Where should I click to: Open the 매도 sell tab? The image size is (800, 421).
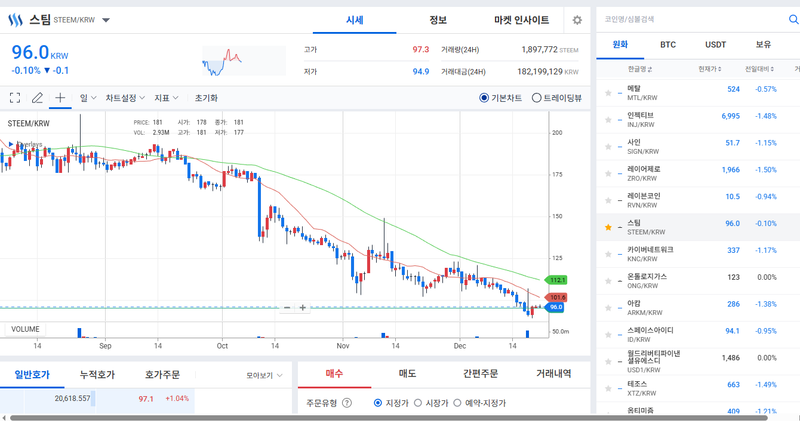408,373
